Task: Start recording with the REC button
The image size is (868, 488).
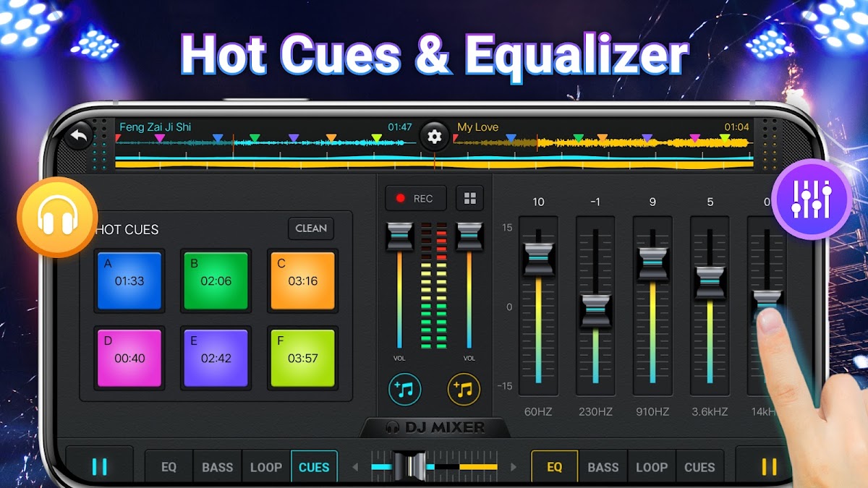Action: tap(416, 198)
